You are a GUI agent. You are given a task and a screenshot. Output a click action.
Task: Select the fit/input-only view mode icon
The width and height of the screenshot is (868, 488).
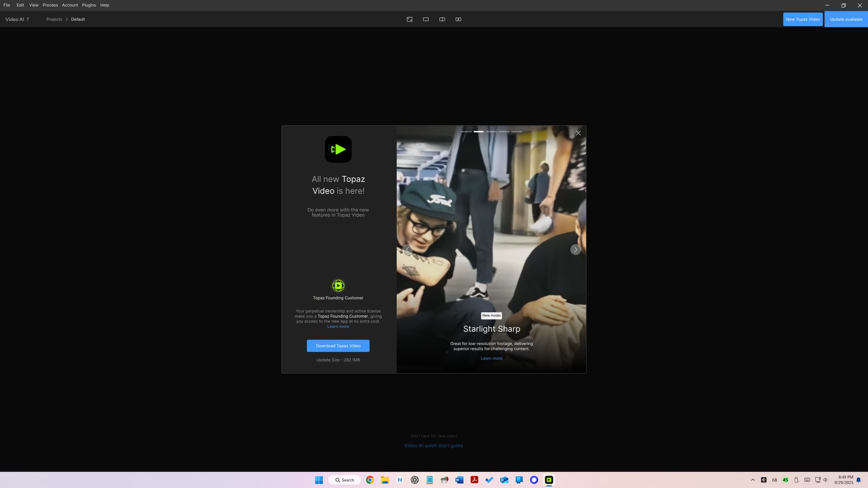point(409,19)
